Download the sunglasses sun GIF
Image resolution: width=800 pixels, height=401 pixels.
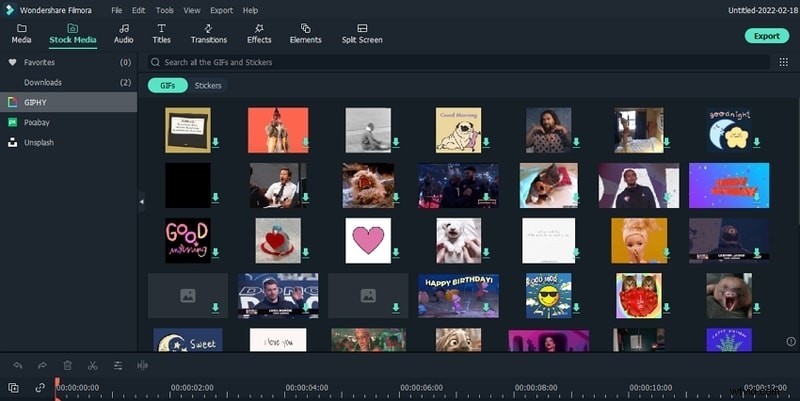point(576,308)
